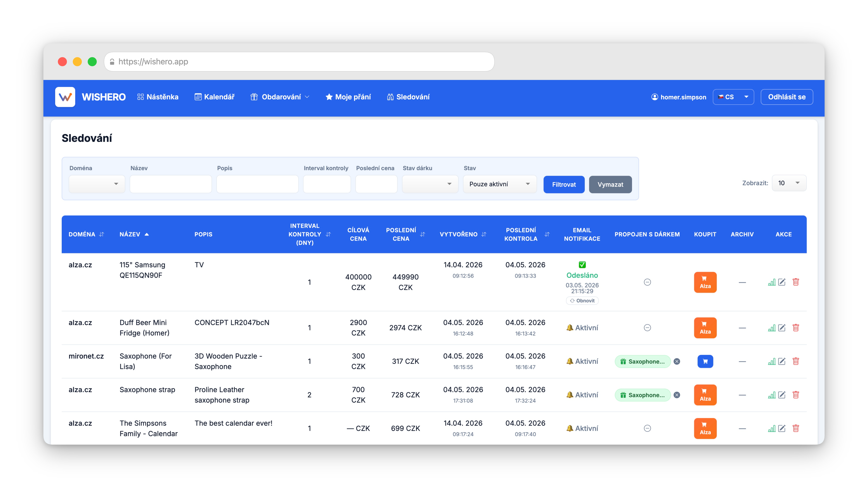
Task: Expand the Stav dropdown showing Pouze aktivní
Action: pos(499,184)
